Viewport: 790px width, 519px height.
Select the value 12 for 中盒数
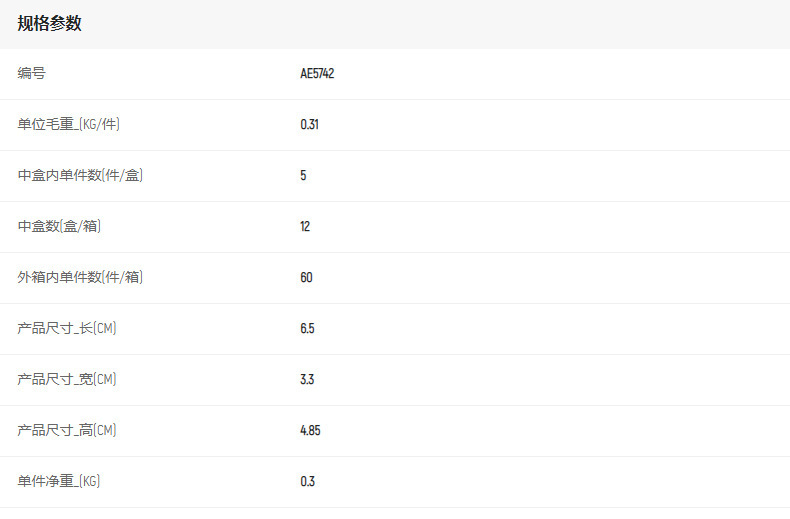305,226
